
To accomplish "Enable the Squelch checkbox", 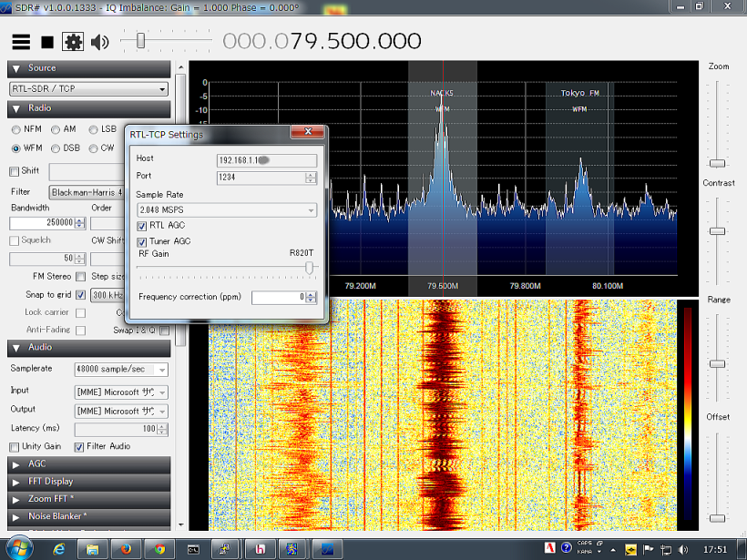I will coord(15,240).
